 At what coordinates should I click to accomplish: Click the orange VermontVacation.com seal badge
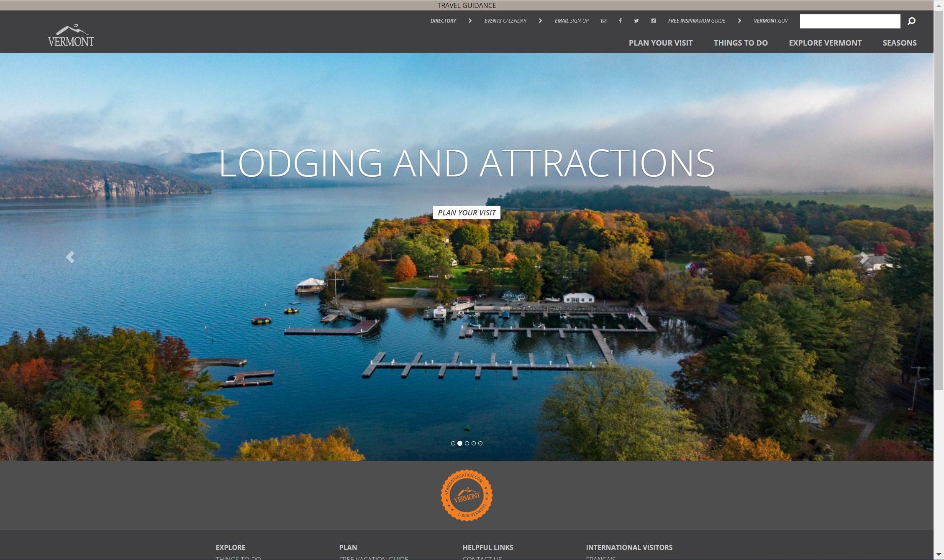coord(467,495)
